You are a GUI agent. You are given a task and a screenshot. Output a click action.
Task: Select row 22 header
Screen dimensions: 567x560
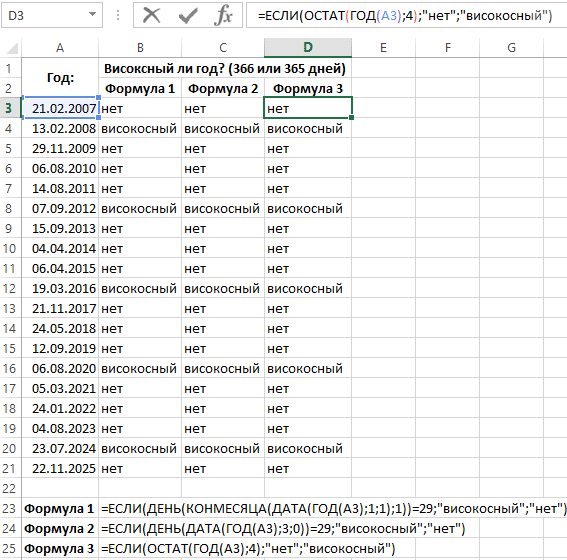point(9,488)
